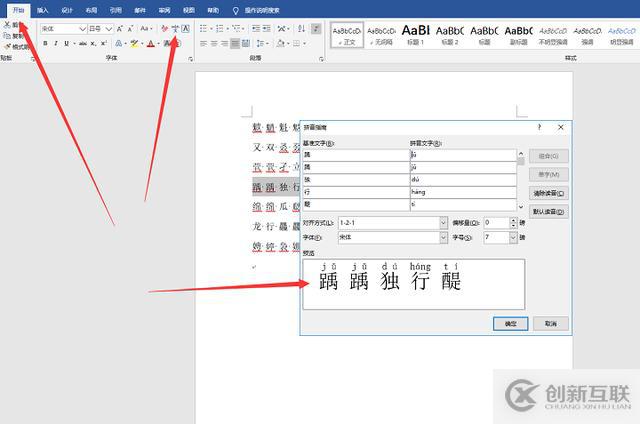
Task: Apply strikethrough to the text
Action: (x=83, y=43)
